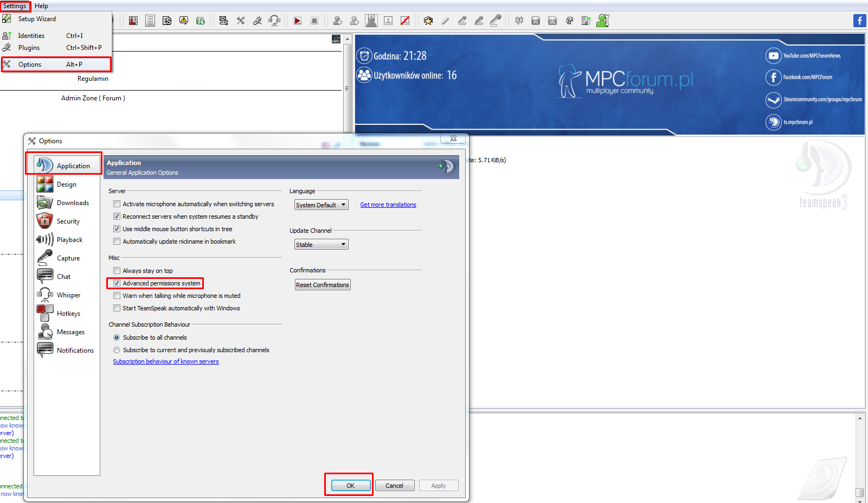Switch to Whisper options page
868x503 pixels.
click(x=67, y=295)
